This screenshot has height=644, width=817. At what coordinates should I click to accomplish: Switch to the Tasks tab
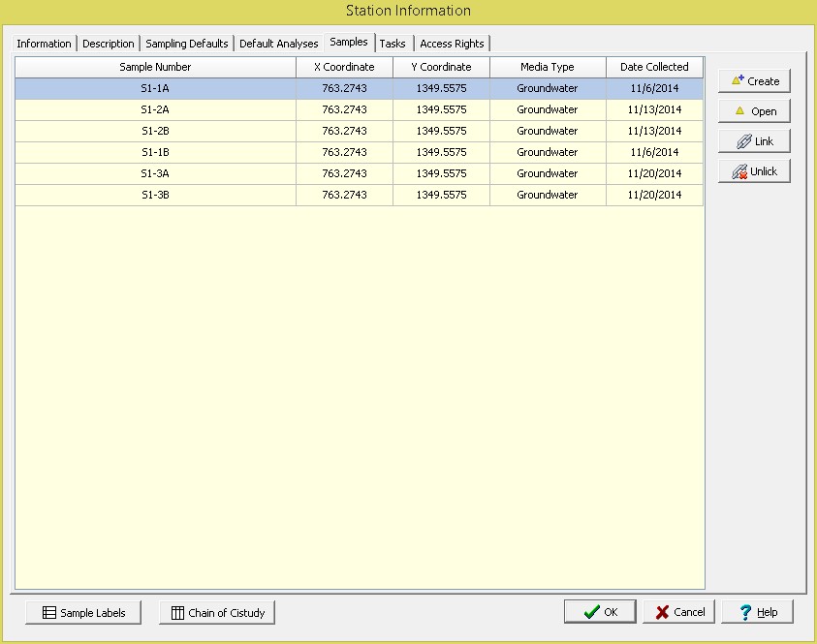tap(393, 44)
